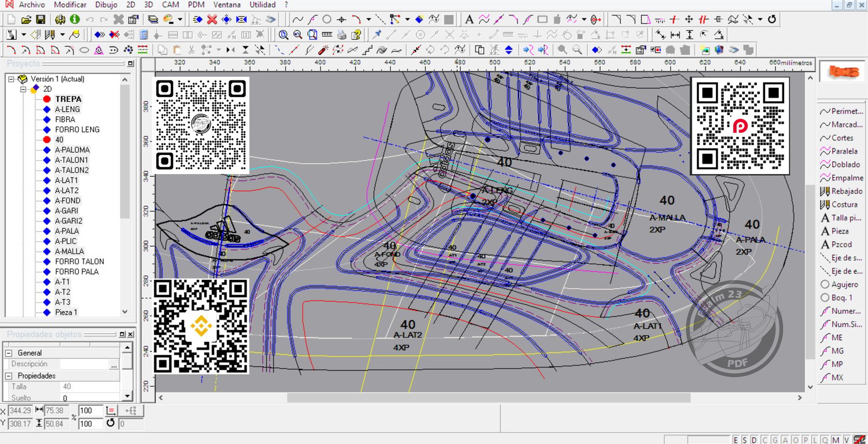The image size is (868, 444).
Task: Collapse the Versión 1 (Actual) tree node
Action: tap(12, 79)
